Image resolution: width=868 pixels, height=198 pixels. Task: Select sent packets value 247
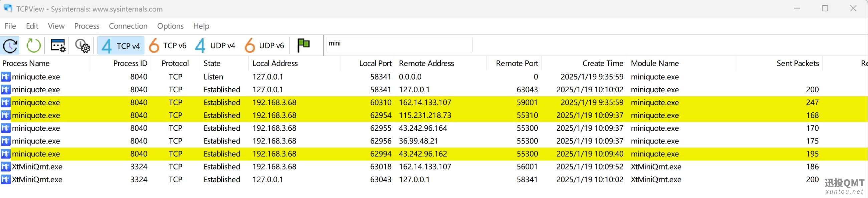click(812, 103)
